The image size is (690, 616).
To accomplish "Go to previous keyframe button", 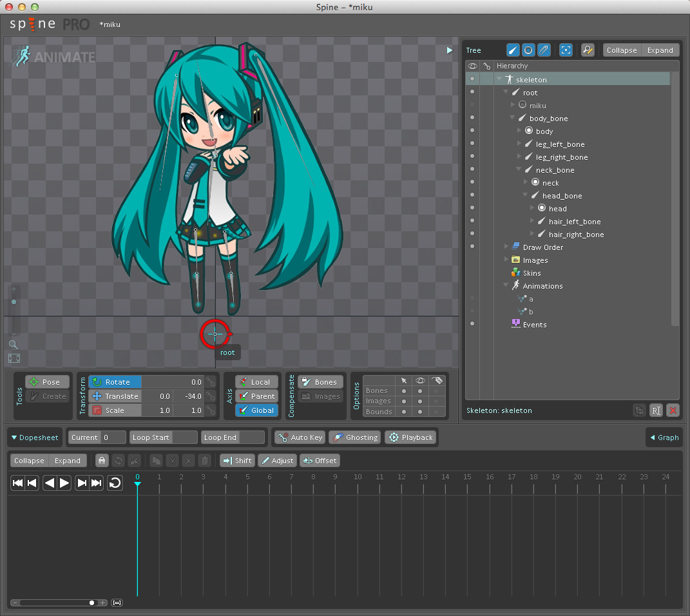I will tap(32, 483).
